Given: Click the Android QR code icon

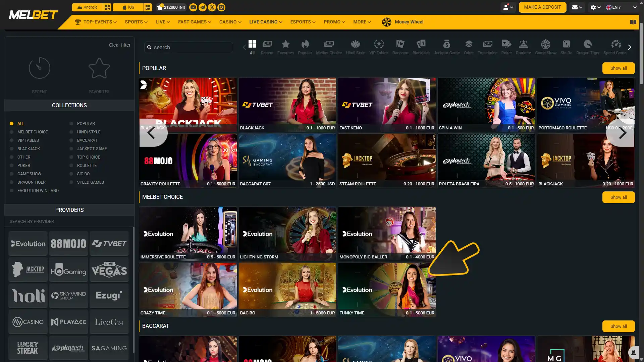Looking at the screenshot, I should [107, 7].
